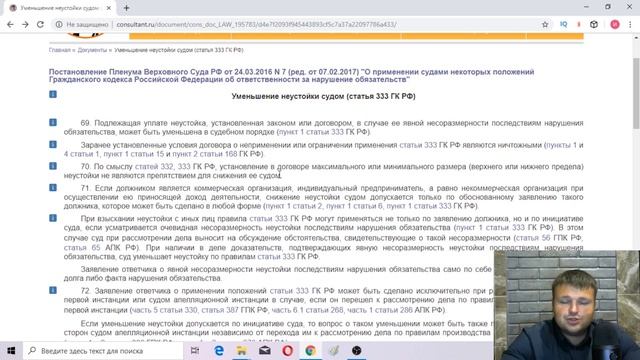Open Chrome three-dot menu
Screen dimensions: 640x360
(630, 24)
